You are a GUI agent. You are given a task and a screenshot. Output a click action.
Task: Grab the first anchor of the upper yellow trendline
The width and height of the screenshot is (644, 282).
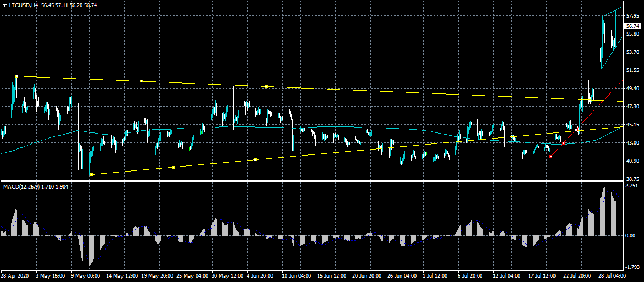[x=17, y=76]
